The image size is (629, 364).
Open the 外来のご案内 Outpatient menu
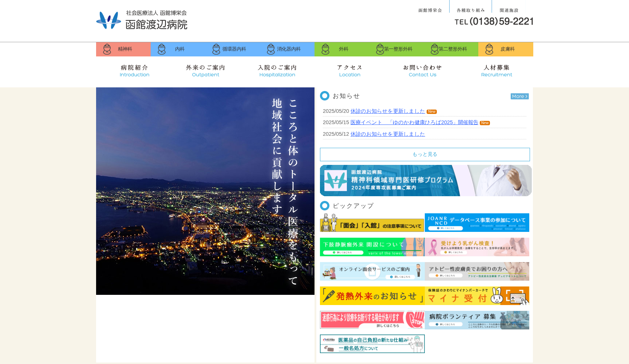pyautogui.click(x=206, y=71)
